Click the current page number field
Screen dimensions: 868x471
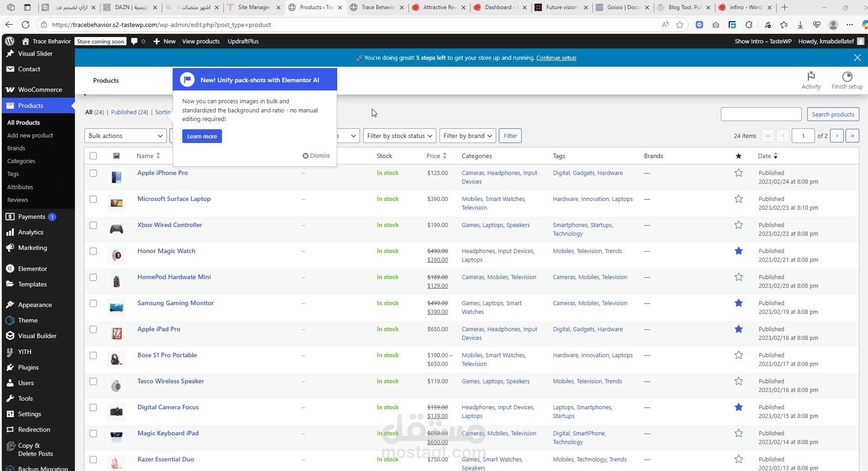[803, 136]
